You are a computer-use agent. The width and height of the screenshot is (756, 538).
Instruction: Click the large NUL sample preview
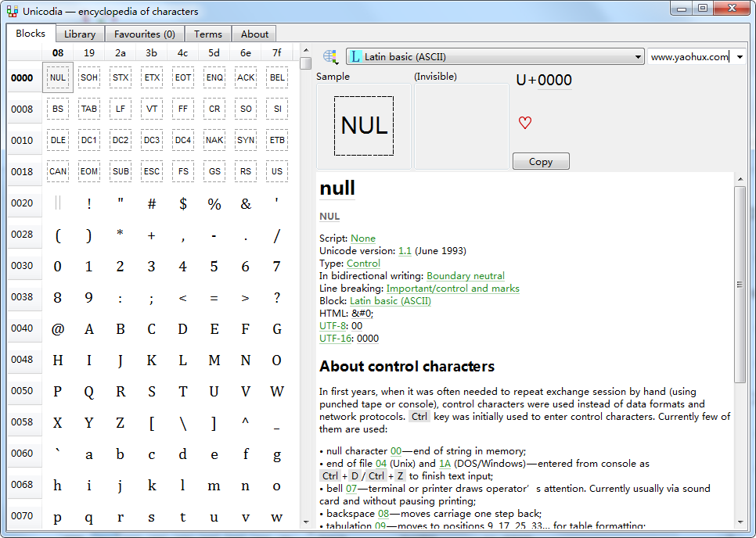[364, 126]
